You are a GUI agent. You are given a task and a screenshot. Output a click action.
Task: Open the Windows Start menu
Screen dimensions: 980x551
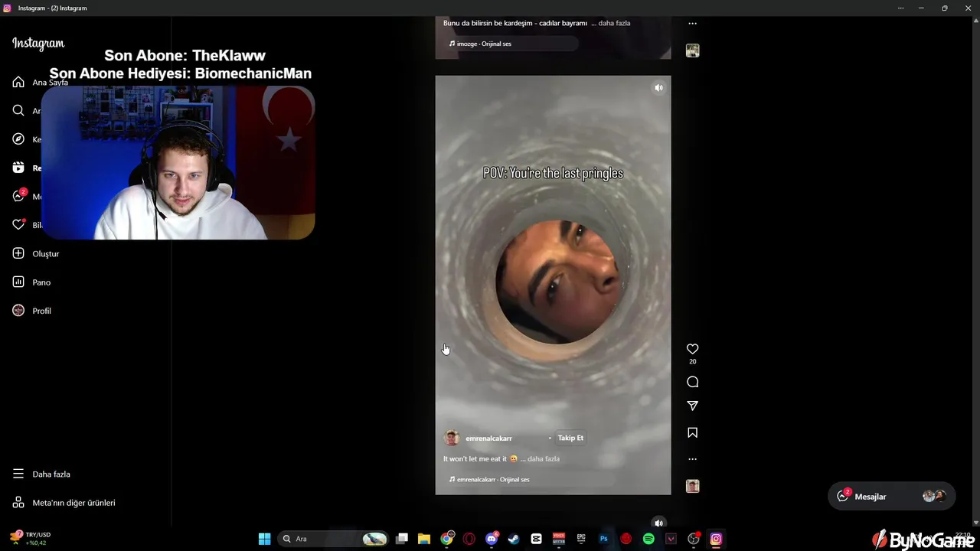click(x=264, y=539)
